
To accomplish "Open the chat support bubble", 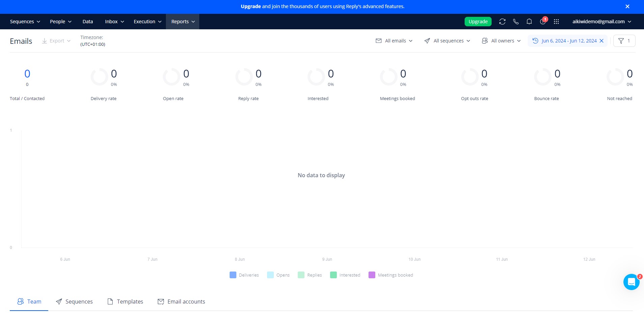I will coord(631,282).
